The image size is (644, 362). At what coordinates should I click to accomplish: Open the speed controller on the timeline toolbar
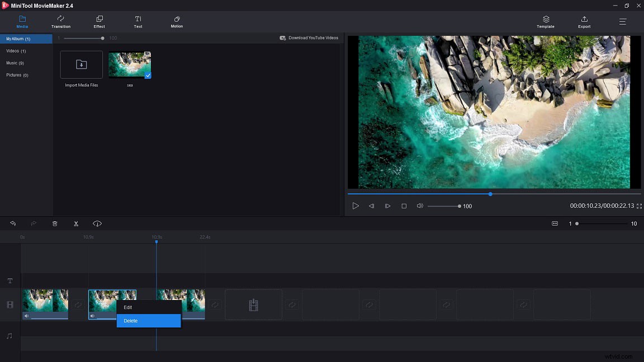coord(97,223)
